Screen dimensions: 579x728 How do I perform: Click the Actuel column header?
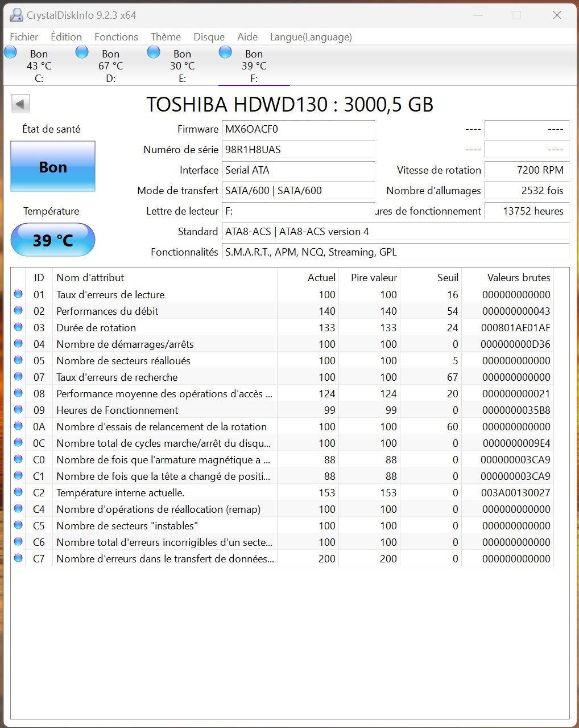tap(308, 277)
